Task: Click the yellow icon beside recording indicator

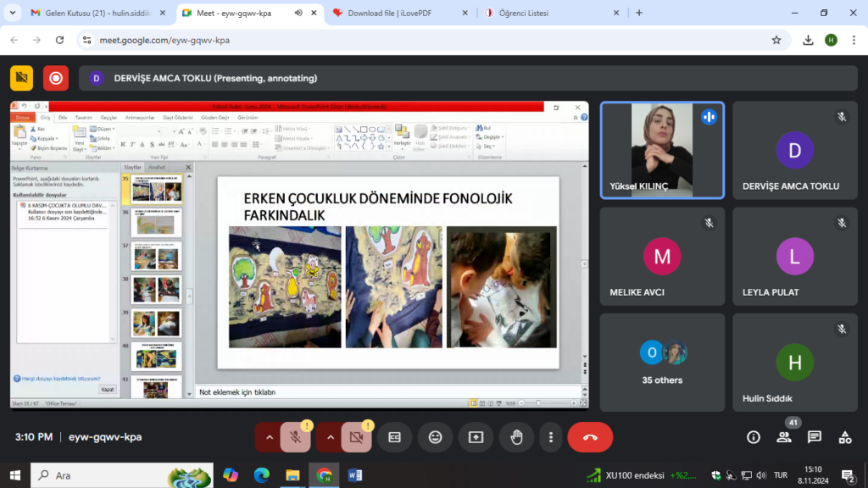Action: 21,78
